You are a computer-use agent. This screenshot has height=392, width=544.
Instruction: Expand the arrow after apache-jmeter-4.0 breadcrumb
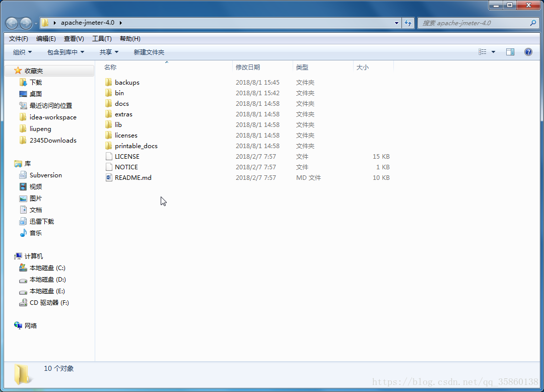point(121,23)
